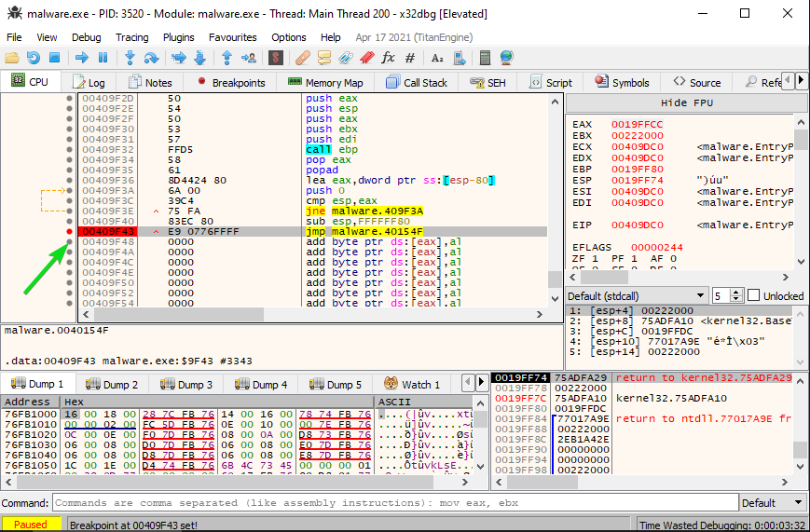Screen dimensions: 810x532
Task: Open the Tracing menu
Action: 131,37
